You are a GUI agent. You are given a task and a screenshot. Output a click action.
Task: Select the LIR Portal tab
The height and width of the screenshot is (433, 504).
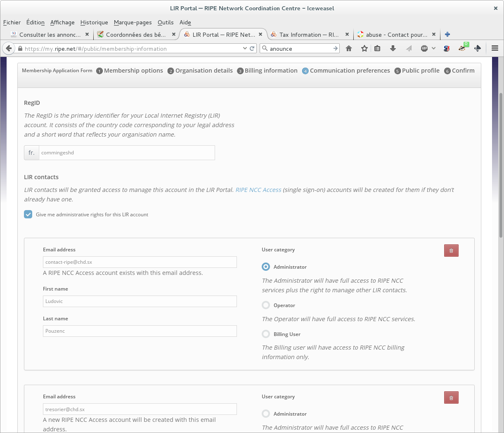tap(223, 35)
